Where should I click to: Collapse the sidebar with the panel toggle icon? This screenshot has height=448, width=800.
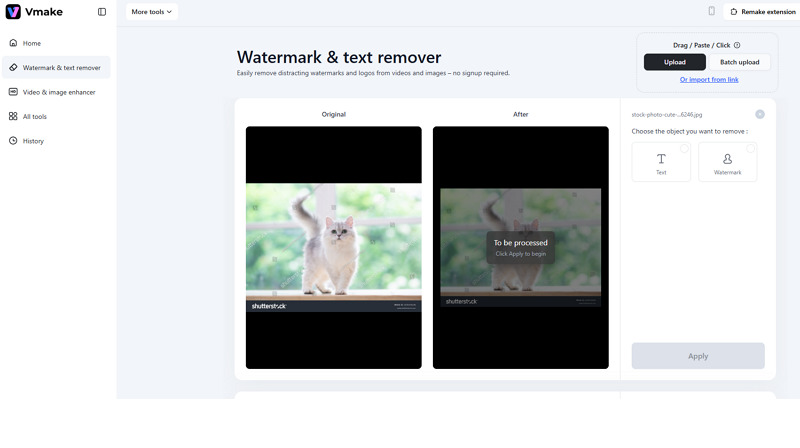(102, 12)
